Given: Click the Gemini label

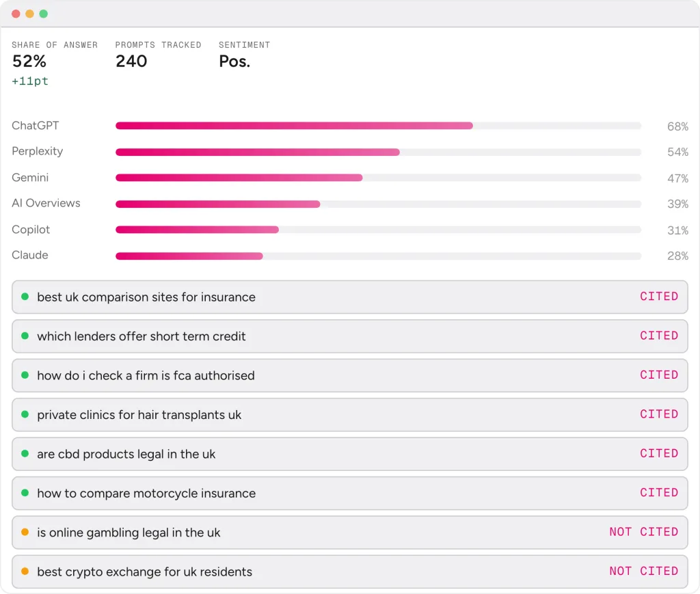Looking at the screenshot, I should (30, 178).
